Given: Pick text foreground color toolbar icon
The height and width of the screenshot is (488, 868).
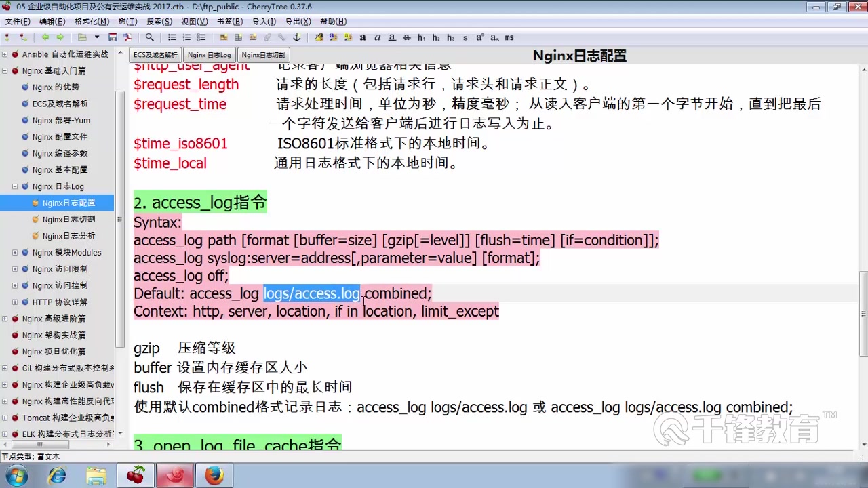Looking at the screenshot, I should coord(334,37).
